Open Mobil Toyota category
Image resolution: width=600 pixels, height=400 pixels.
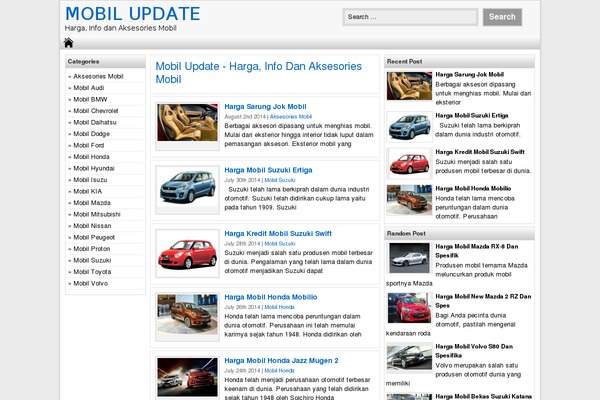[92, 271]
